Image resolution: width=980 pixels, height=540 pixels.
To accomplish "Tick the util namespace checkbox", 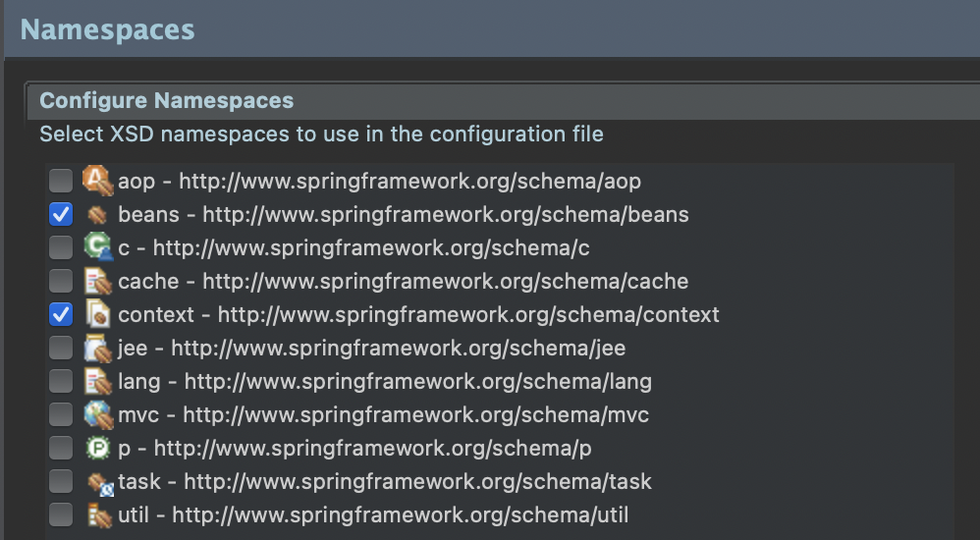I will [x=61, y=515].
